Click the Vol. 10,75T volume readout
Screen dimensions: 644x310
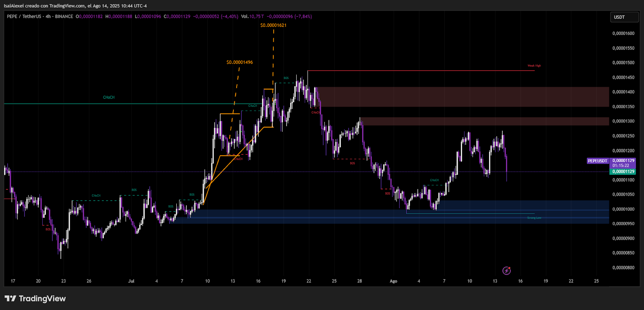tap(253, 16)
